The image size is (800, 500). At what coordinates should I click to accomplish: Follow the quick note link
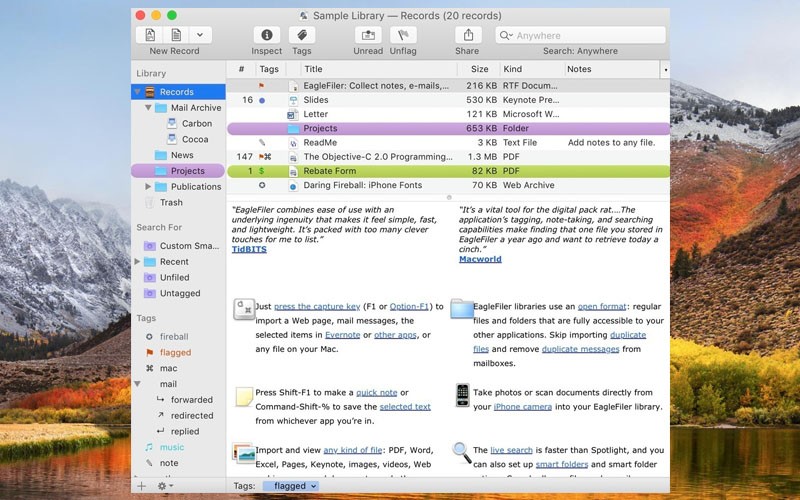point(377,393)
